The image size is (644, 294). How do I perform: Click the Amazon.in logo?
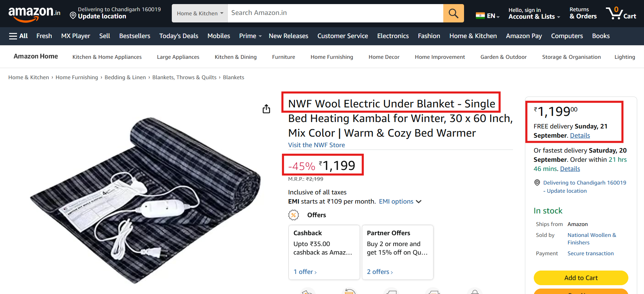(34, 14)
